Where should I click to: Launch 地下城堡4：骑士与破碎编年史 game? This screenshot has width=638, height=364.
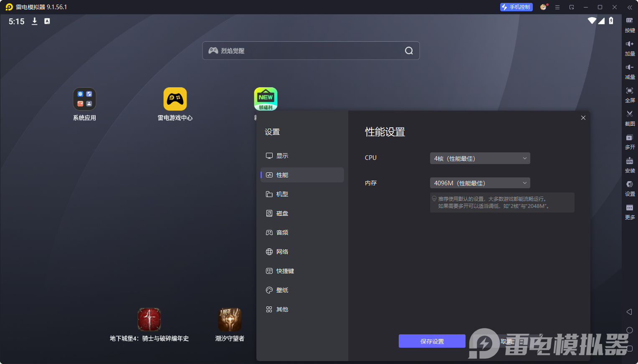click(149, 320)
